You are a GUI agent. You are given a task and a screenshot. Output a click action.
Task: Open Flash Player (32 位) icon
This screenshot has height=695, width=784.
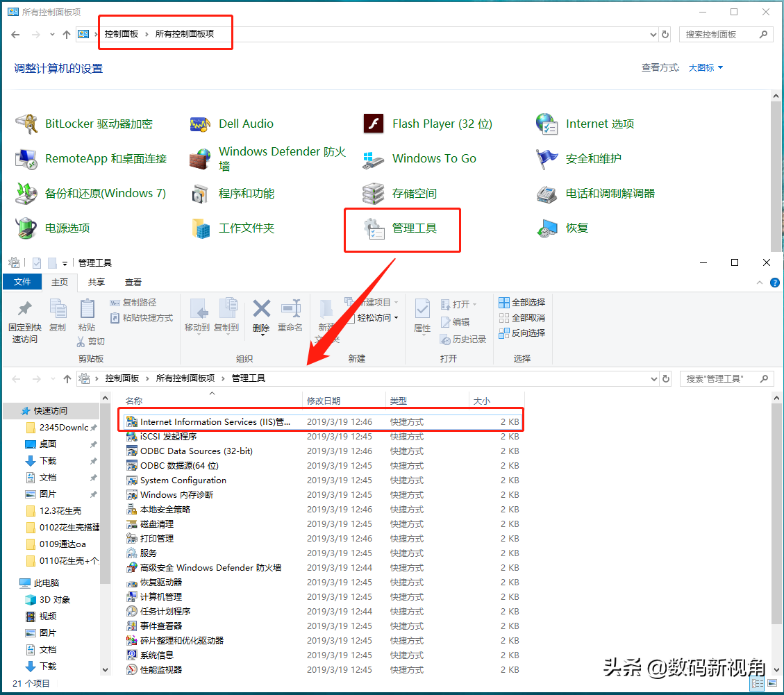(374, 124)
